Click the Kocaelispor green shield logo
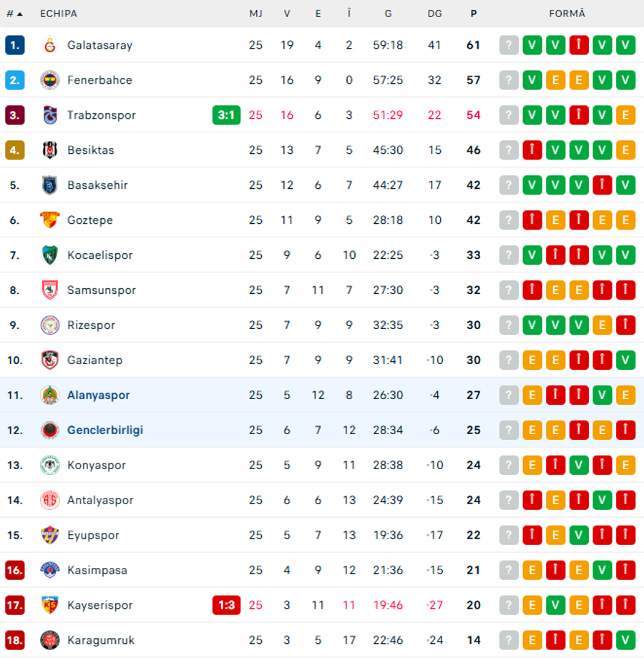This screenshot has height=658, width=644. click(49, 255)
